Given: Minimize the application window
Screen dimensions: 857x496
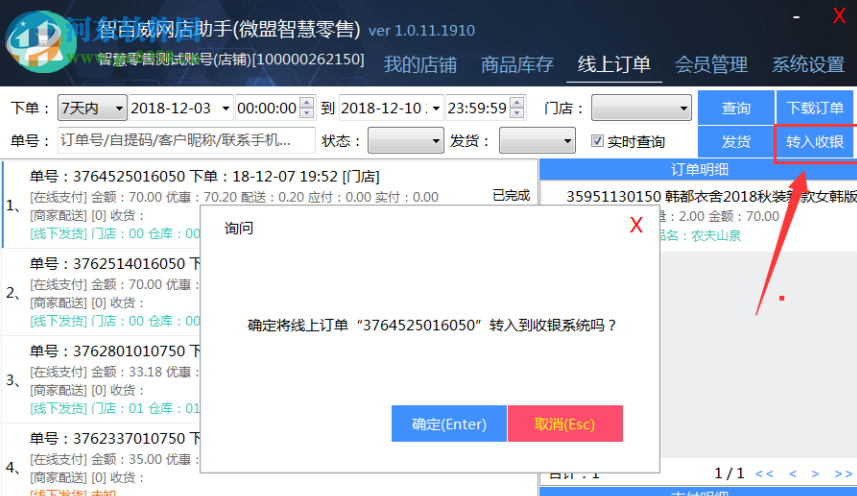Looking at the screenshot, I should pos(796,17).
